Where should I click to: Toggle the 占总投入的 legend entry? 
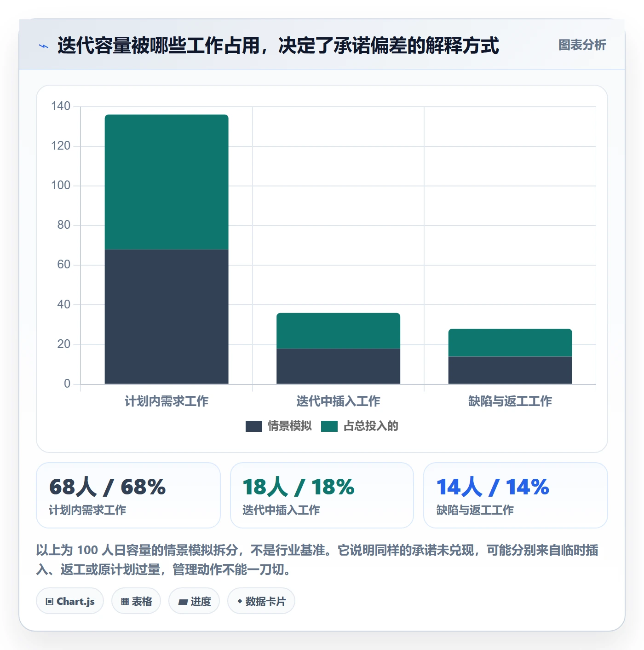pos(359,426)
